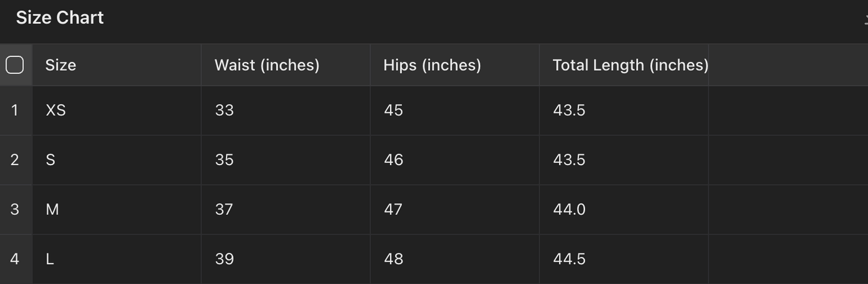Viewport: 868px width, 284px height.
Task: Click the L size cell
Action: (50, 259)
